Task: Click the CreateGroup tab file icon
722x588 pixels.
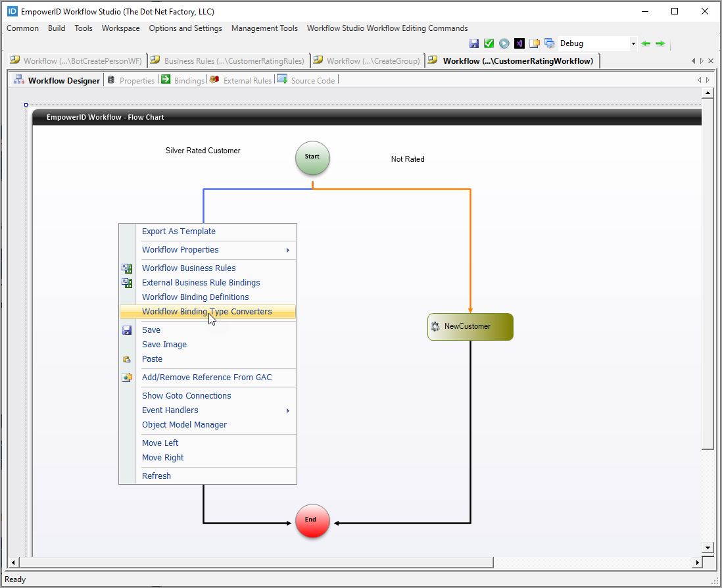Action: point(318,60)
